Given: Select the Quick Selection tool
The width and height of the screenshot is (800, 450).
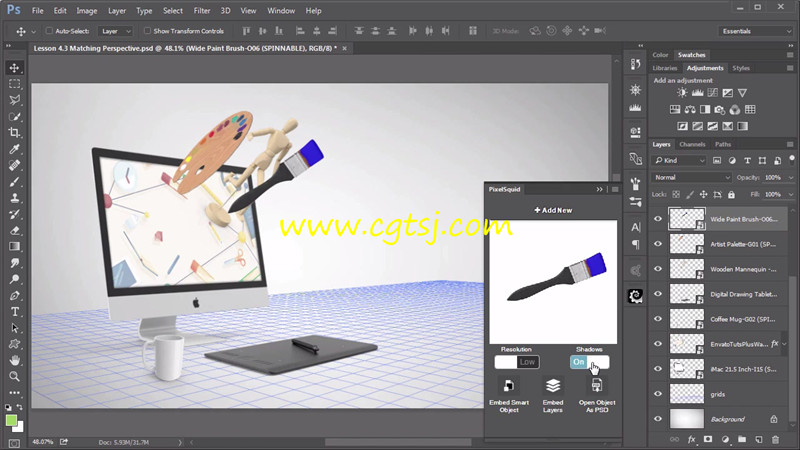Looking at the screenshot, I should tap(14, 116).
